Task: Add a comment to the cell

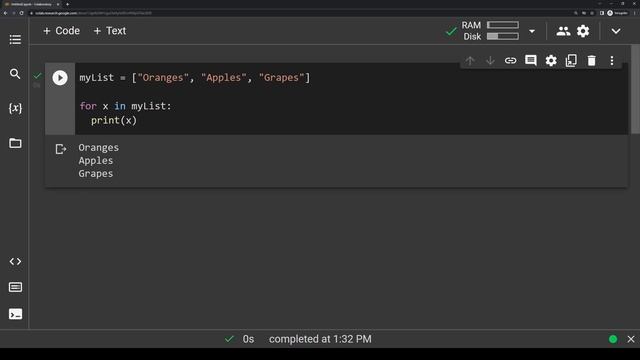Action: tap(531, 61)
